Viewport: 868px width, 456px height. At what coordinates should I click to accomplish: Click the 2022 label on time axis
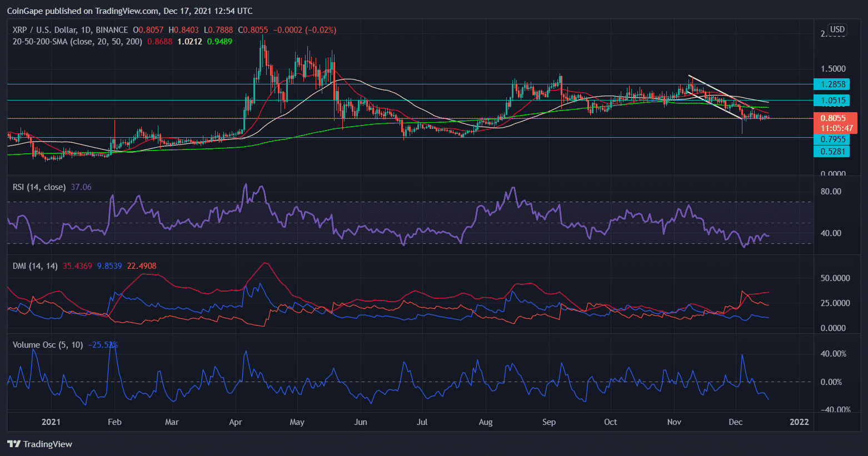[x=799, y=422]
